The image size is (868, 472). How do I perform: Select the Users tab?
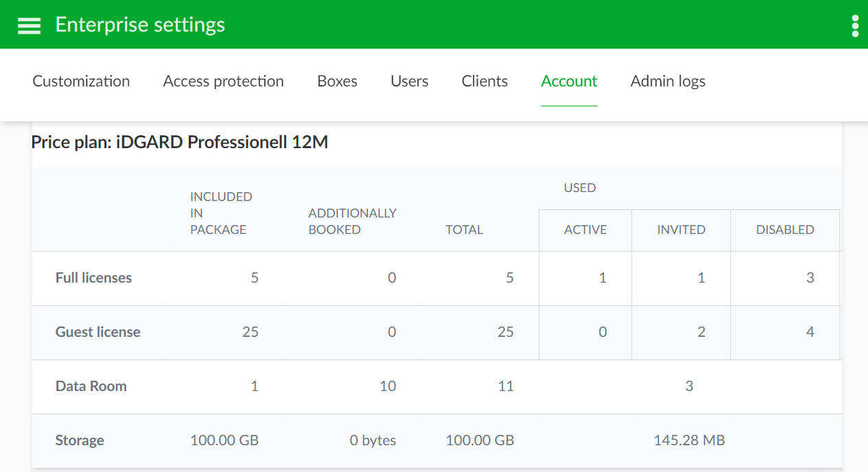(x=409, y=81)
